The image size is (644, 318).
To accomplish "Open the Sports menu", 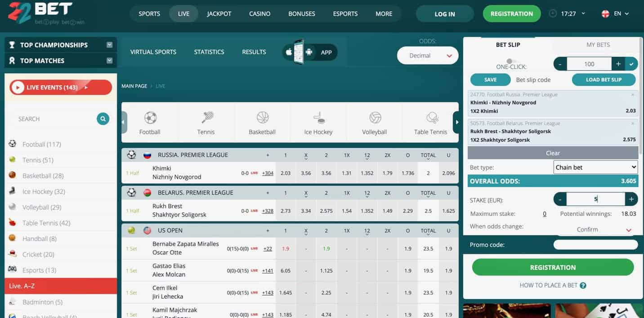I will [149, 13].
